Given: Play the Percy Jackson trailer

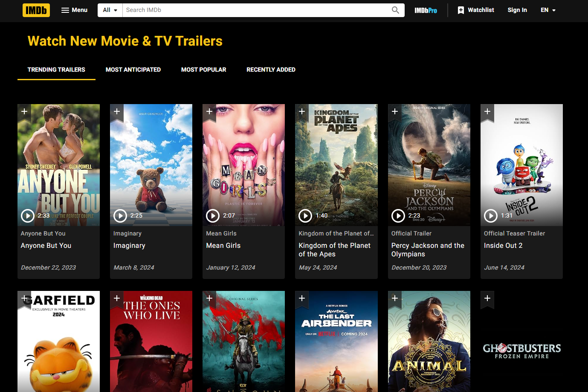Looking at the screenshot, I should (398, 216).
